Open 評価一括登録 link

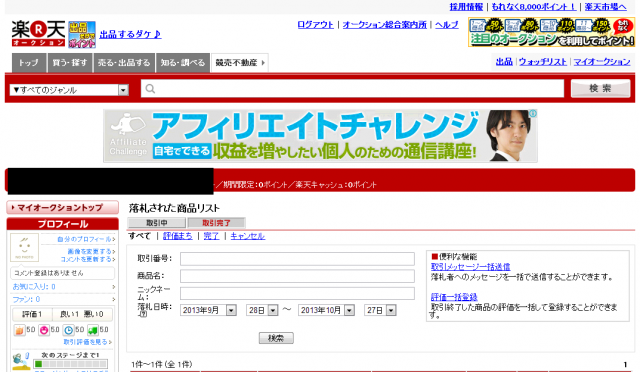point(454,297)
